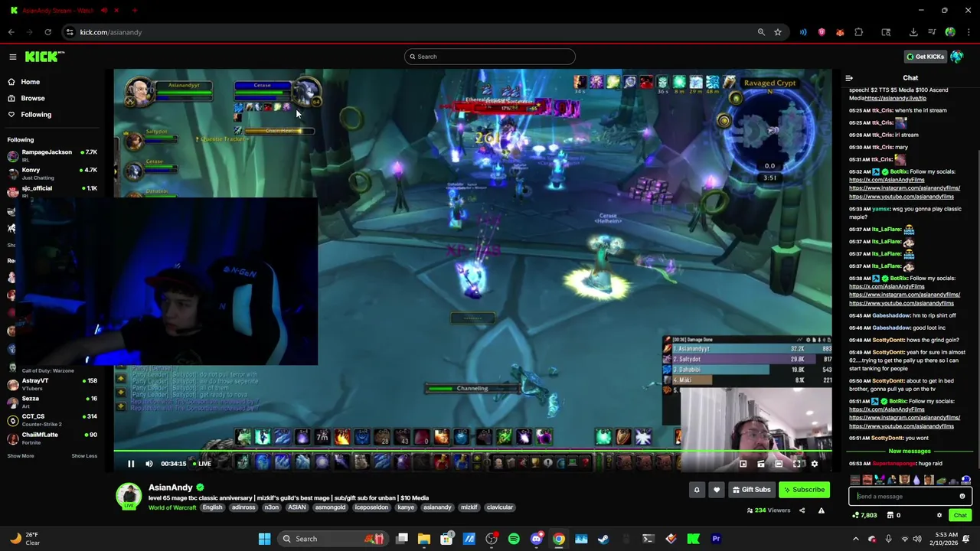Reload the page in Chrome

coord(47,32)
